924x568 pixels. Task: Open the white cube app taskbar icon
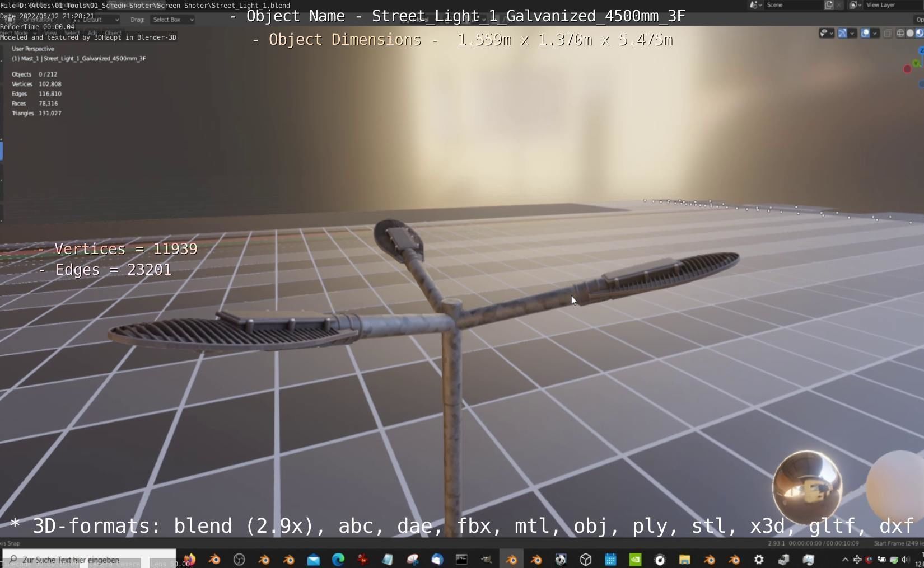586,559
